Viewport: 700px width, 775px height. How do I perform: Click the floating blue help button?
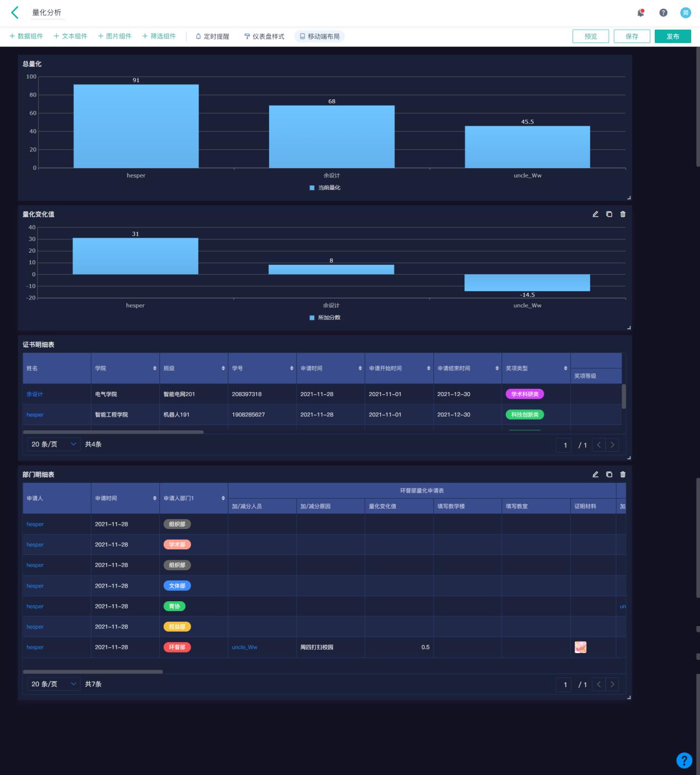[x=684, y=760]
